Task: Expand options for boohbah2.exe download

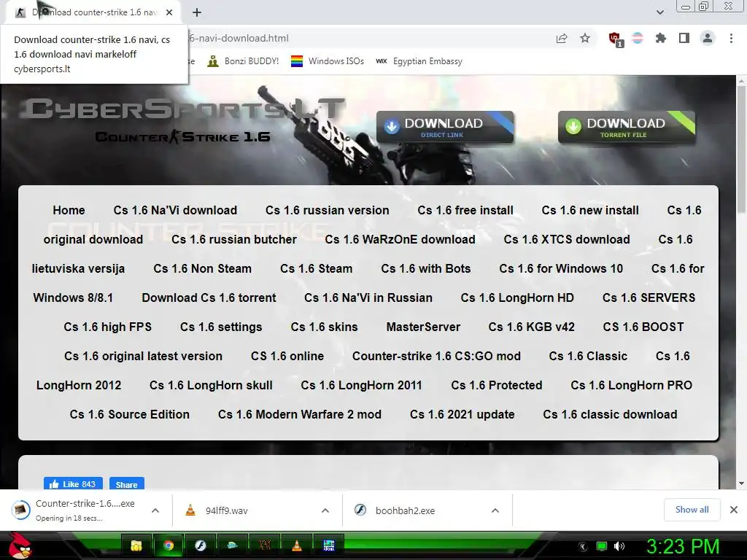Action: pyautogui.click(x=495, y=510)
